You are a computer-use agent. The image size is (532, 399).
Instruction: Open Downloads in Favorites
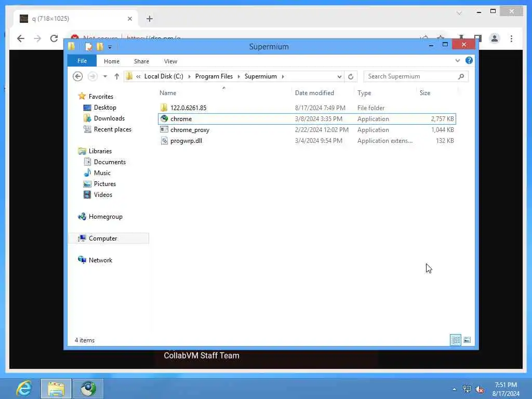109,118
